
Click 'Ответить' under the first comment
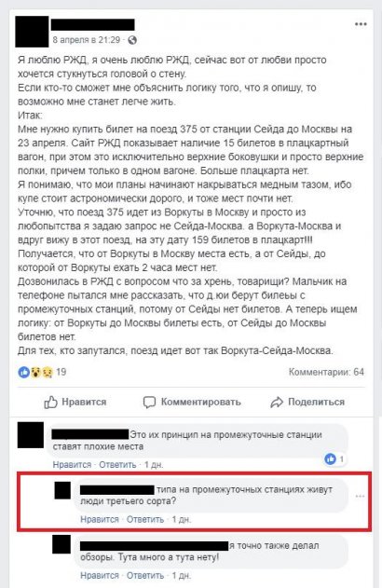click(x=117, y=465)
